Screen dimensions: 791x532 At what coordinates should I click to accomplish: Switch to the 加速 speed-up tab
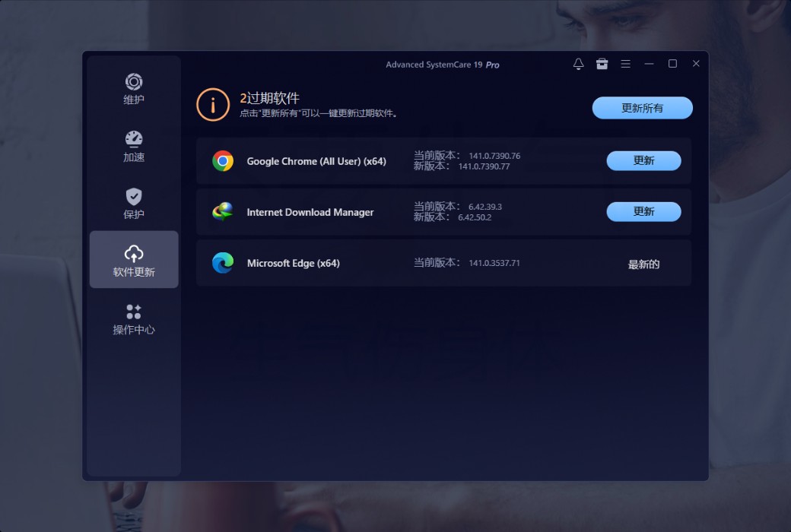coord(134,146)
